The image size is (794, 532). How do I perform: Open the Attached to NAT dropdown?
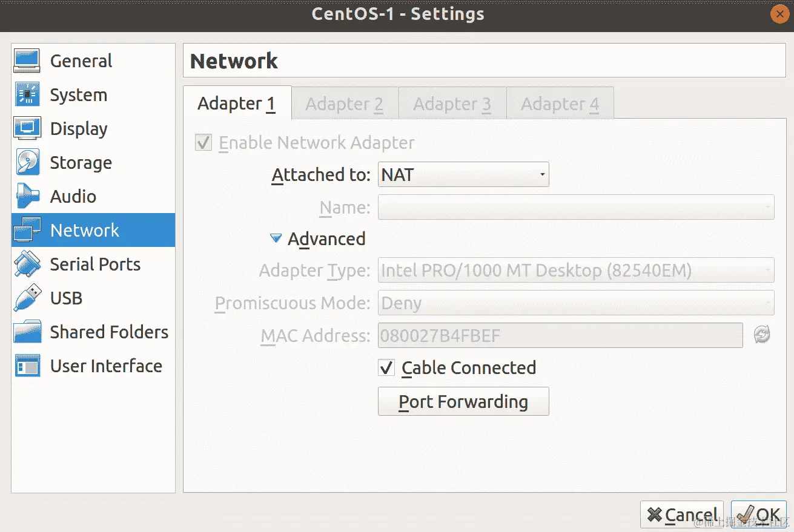463,174
